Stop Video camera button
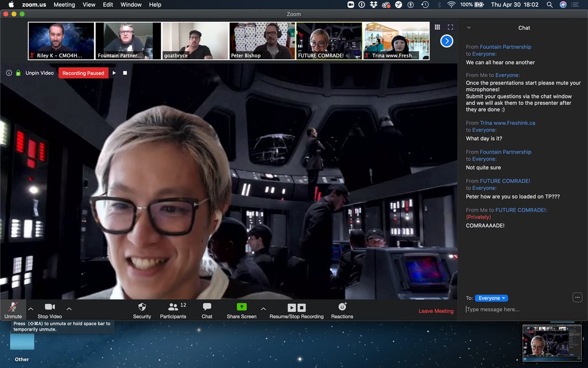 coord(50,310)
